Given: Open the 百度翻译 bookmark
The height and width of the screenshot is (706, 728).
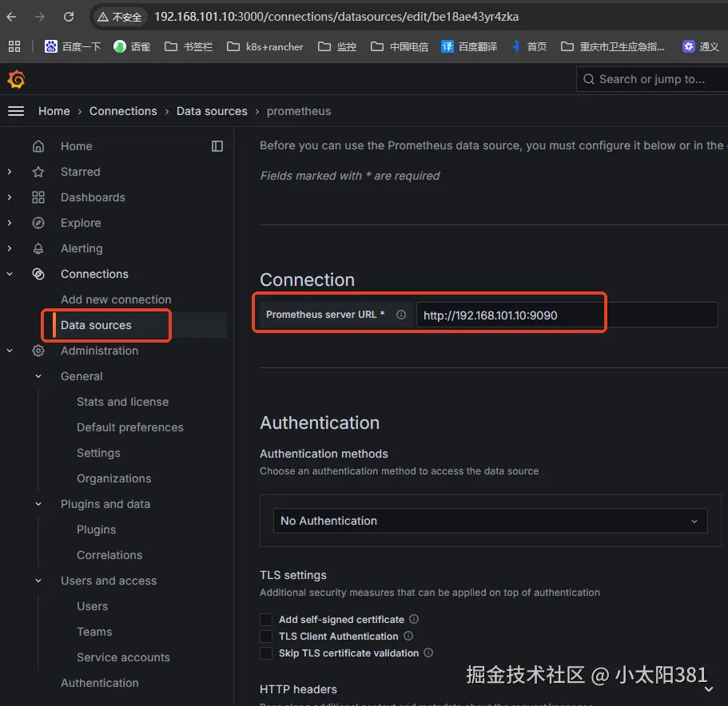Looking at the screenshot, I should [469, 46].
